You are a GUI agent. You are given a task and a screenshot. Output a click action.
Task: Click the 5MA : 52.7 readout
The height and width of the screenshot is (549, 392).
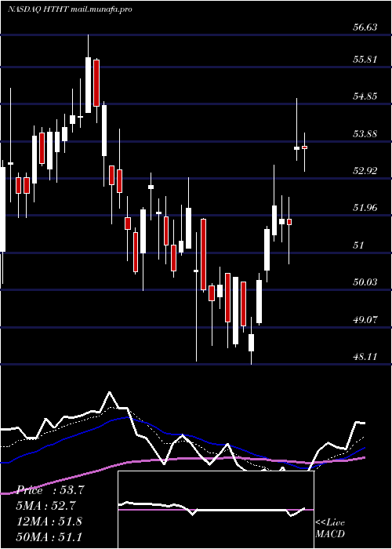45,506
